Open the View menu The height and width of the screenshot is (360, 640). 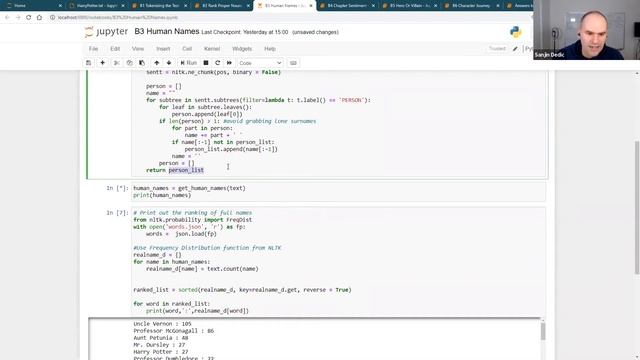tap(138, 49)
